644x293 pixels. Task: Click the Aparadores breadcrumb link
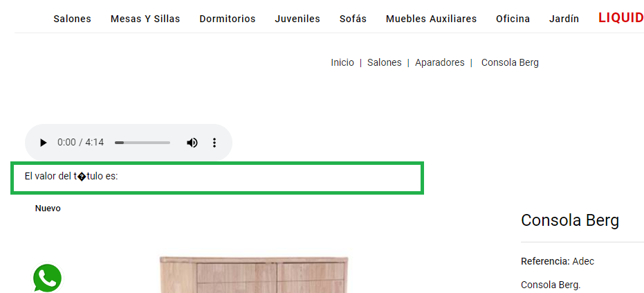click(x=440, y=62)
